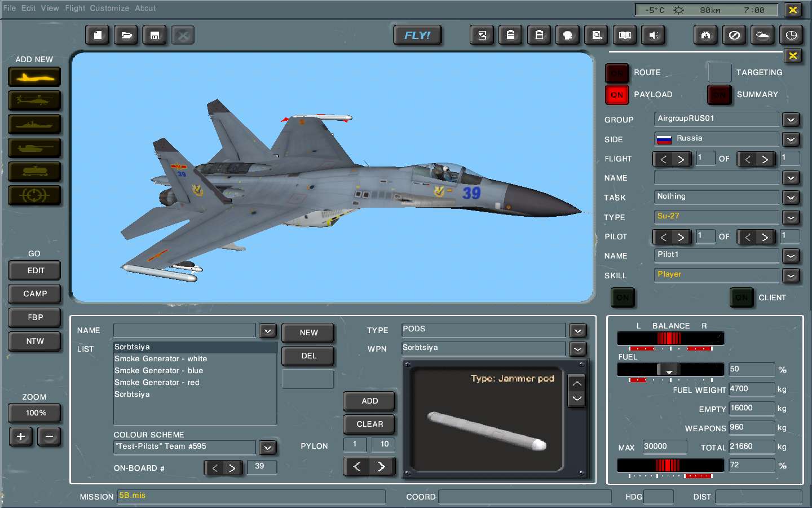This screenshot has width=812, height=508.
Task: Click the total weight percentage bar
Action: 670,465
